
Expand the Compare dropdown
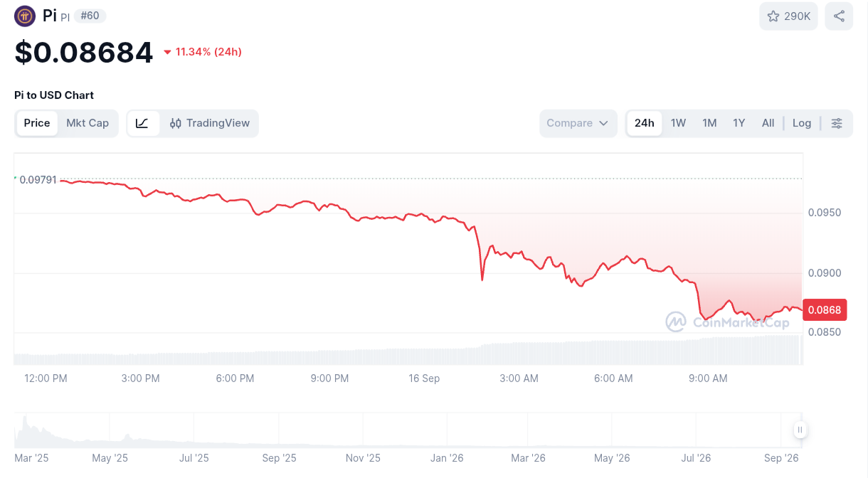pos(578,123)
